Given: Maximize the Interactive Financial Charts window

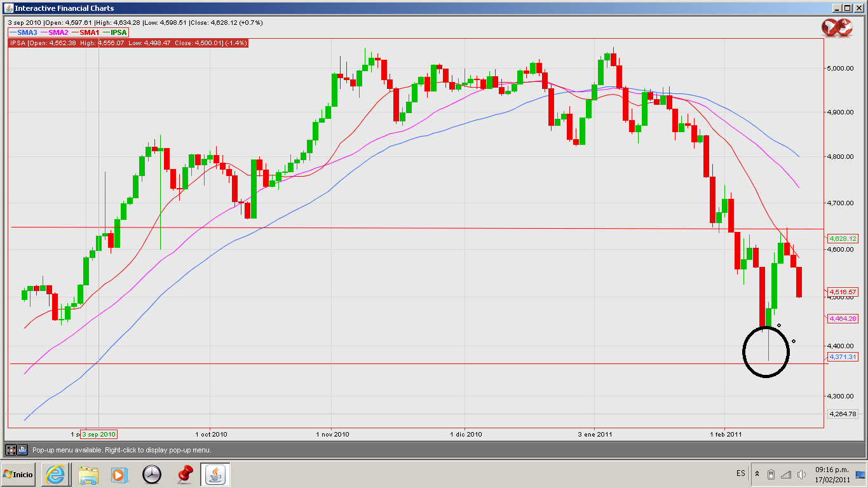Looking at the screenshot, I should (848, 8).
